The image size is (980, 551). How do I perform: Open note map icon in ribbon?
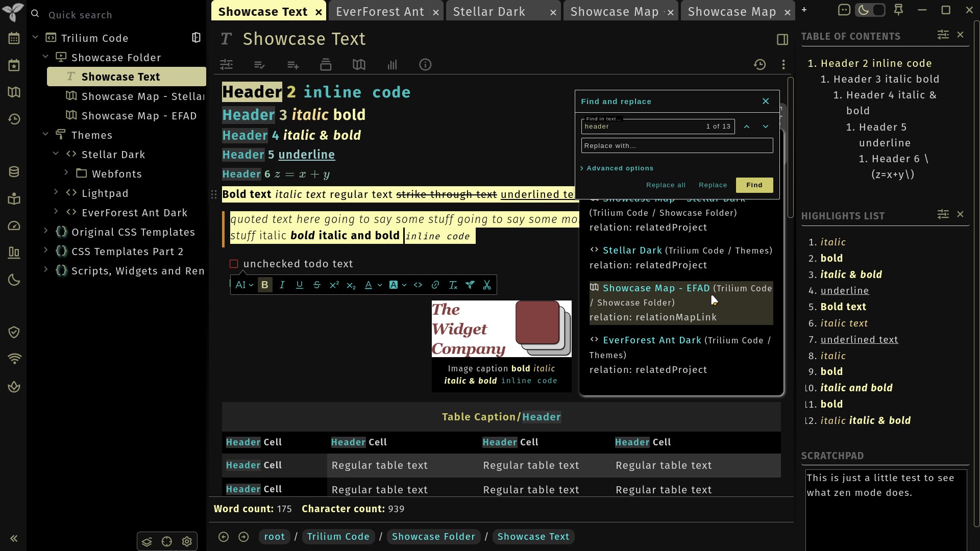tap(359, 65)
